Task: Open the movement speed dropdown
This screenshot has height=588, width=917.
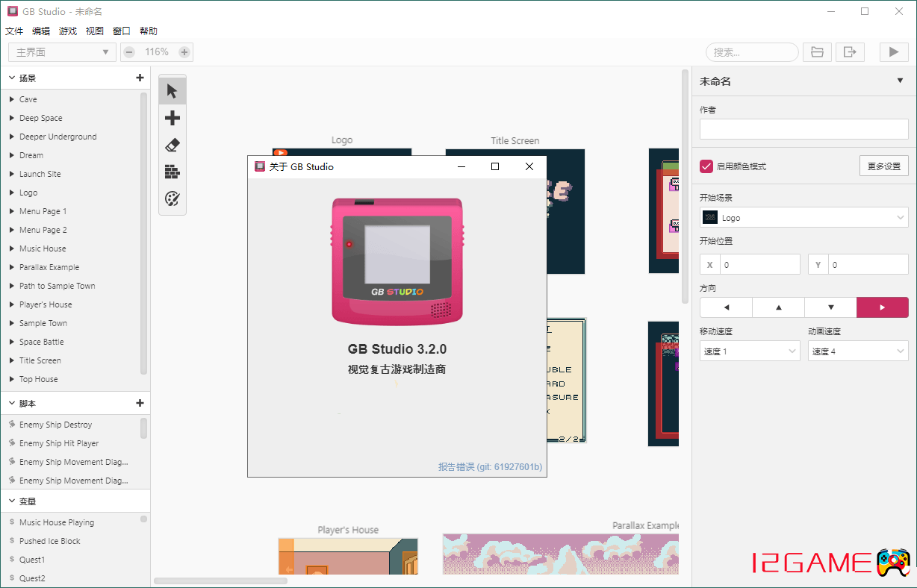Action: click(x=750, y=351)
